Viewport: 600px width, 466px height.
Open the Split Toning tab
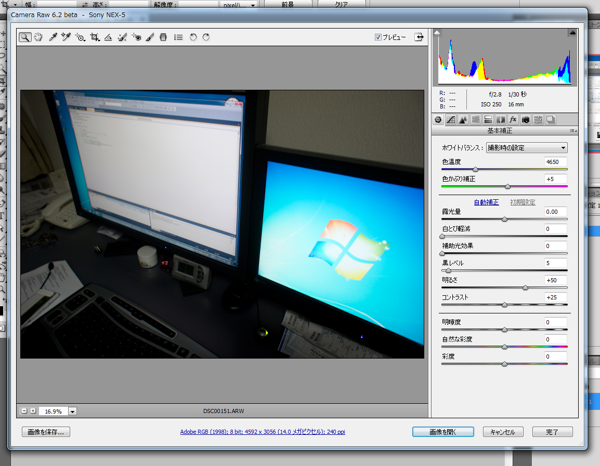(488, 120)
